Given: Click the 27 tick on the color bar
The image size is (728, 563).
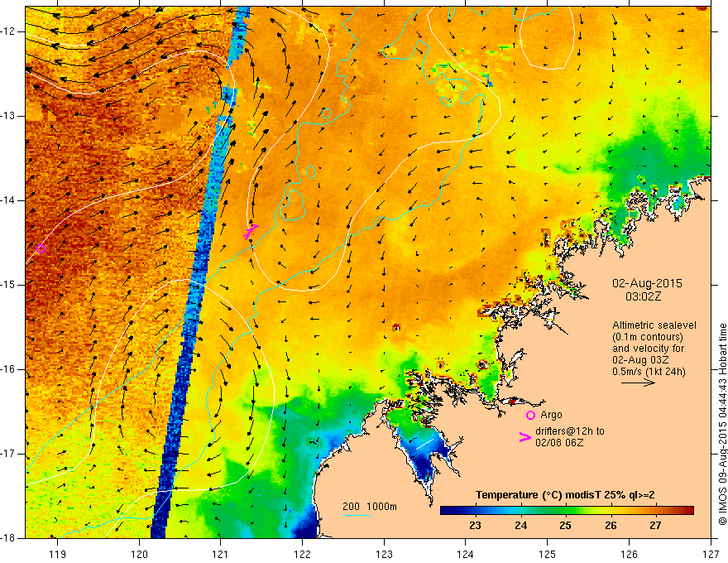Looking at the screenshot, I should pos(655,526).
